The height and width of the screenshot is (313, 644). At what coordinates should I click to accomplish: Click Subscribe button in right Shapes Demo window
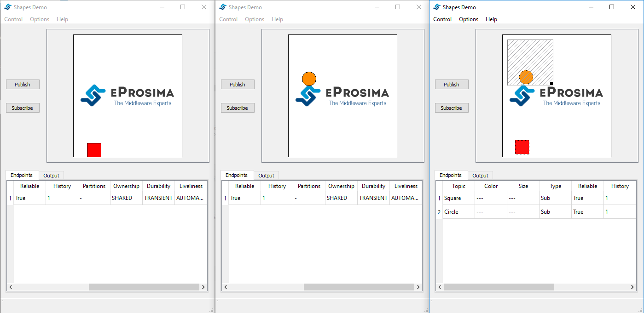(x=452, y=108)
